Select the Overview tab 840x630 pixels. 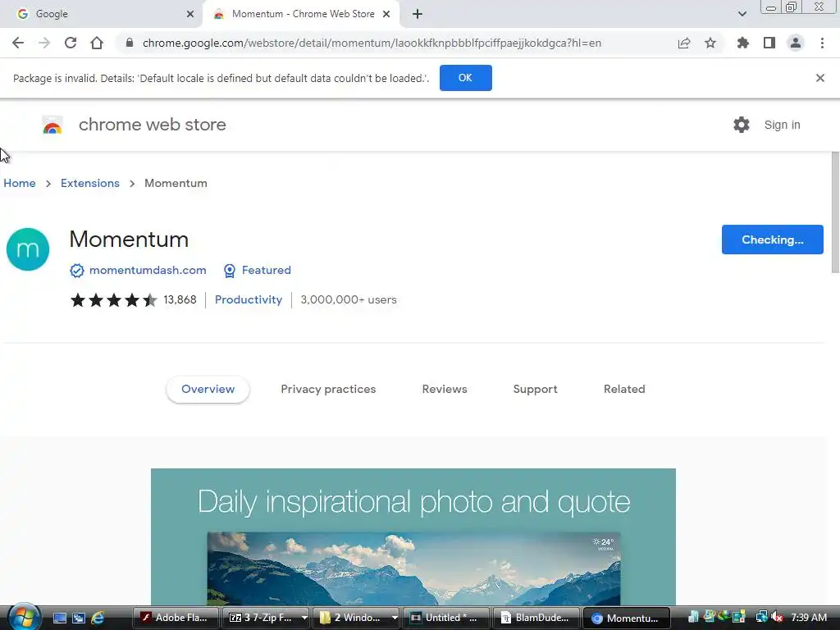click(x=208, y=390)
